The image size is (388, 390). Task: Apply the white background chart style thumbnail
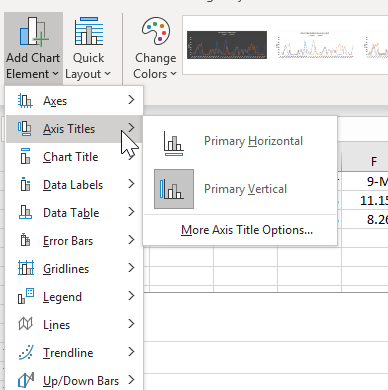(315, 45)
